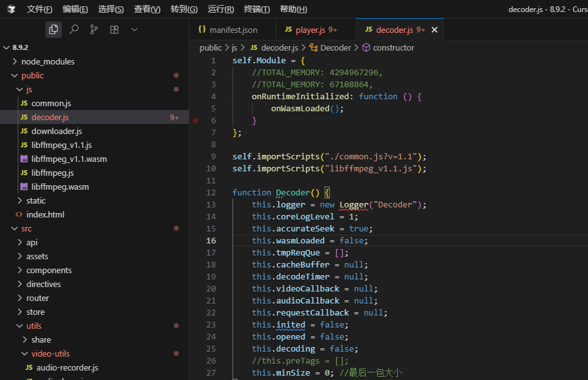The height and width of the screenshot is (380, 588).
Task: Click line number 16 in the gutter
Action: point(211,240)
